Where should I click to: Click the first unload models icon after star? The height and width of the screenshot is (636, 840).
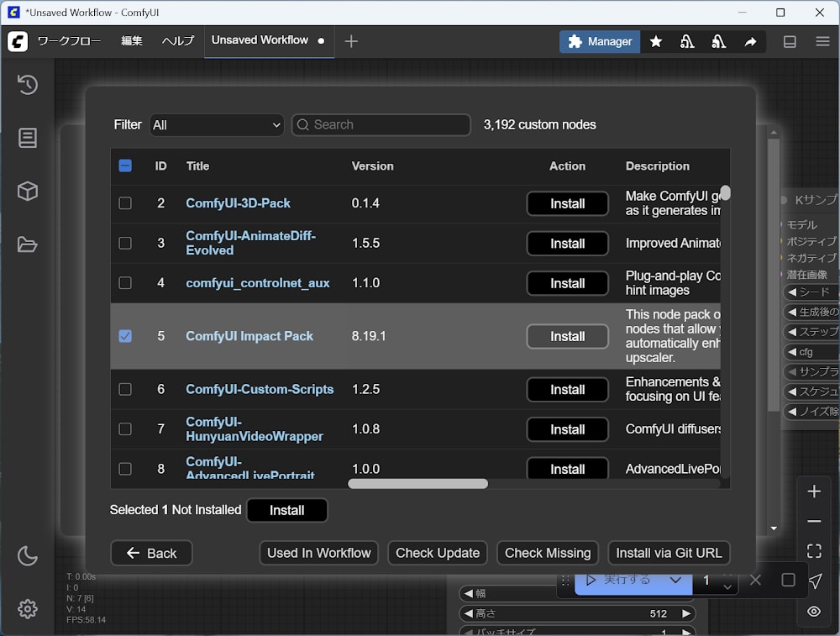[687, 42]
